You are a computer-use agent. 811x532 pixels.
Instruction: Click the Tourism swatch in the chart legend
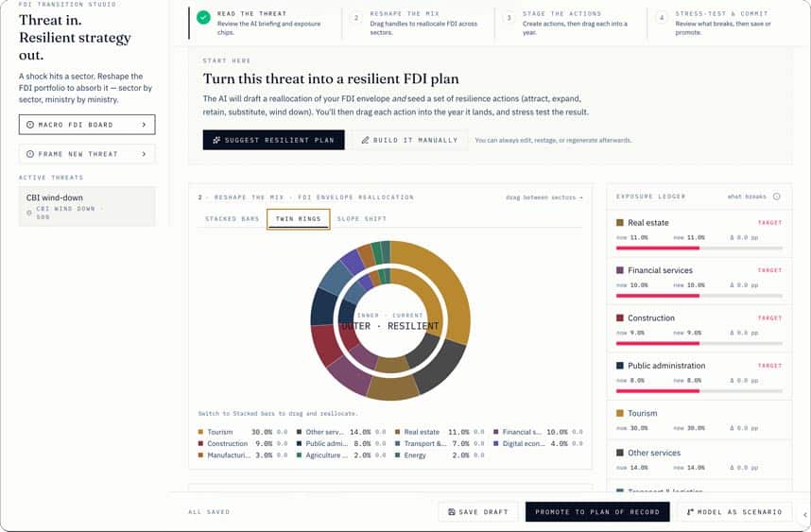tap(200, 432)
